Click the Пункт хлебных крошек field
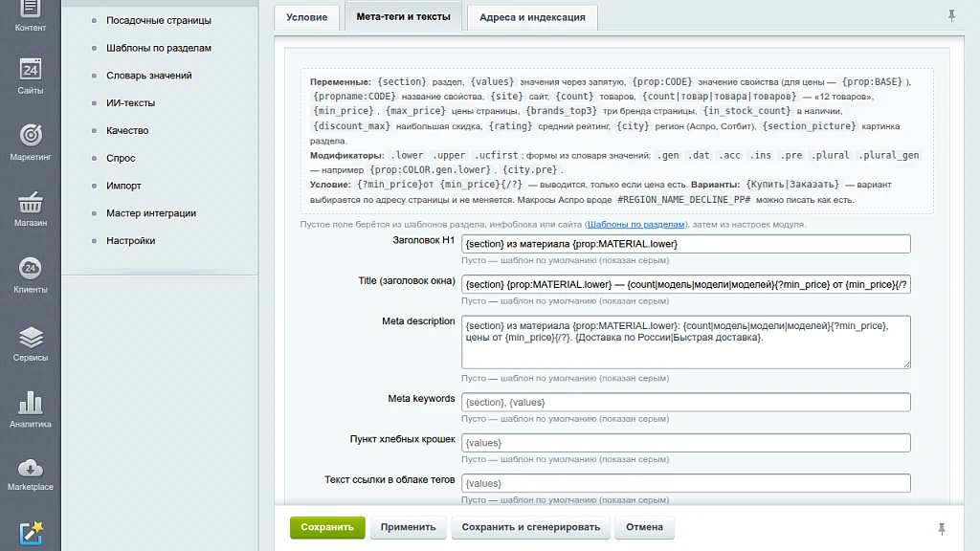Screen dimensions: 980x551 point(685,443)
